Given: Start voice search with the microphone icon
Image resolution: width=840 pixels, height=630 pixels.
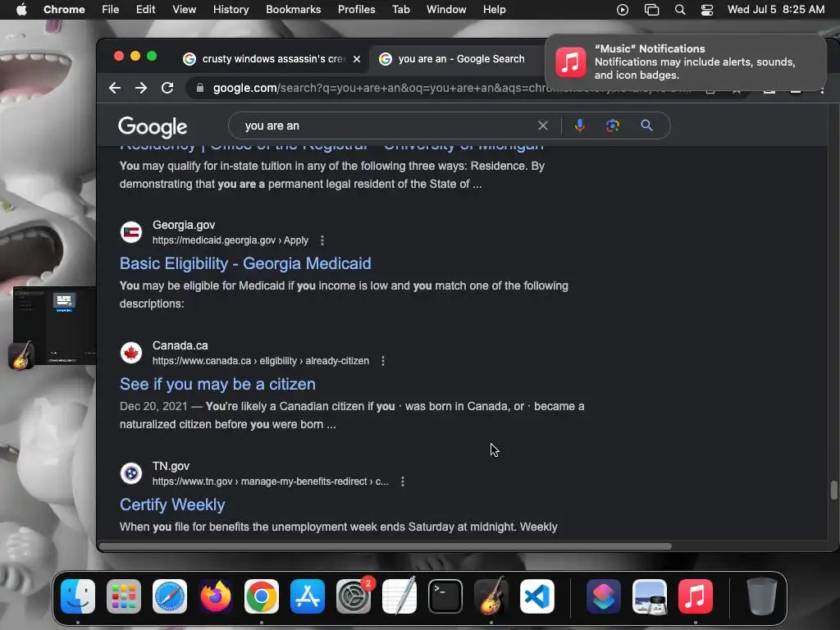Looking at the screenshot, I should tap(580, 126).
